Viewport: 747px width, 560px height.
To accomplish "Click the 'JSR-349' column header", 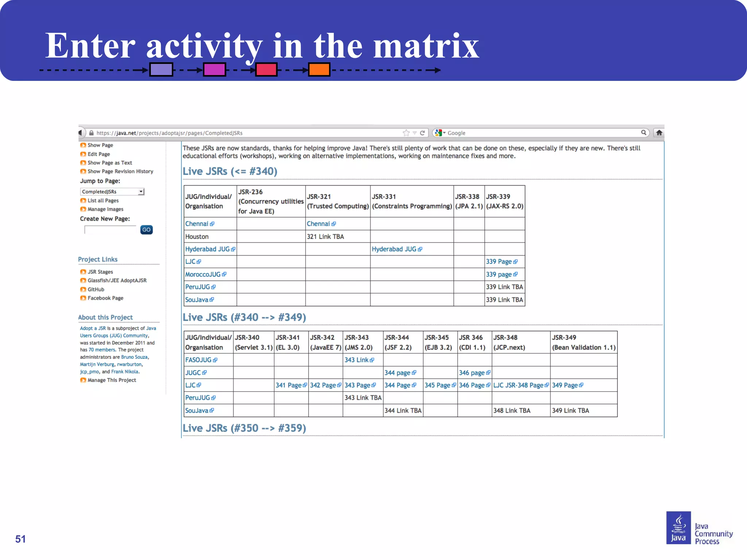I will coord(584,342).
